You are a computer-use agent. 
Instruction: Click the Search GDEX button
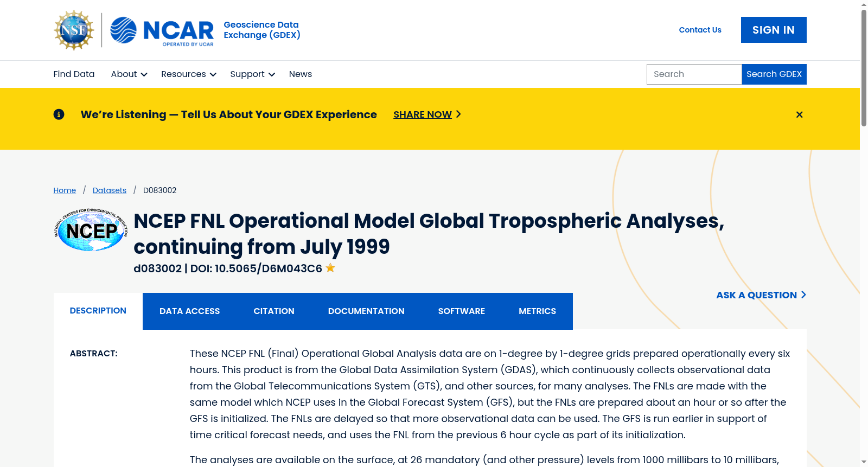pos(774,74)
